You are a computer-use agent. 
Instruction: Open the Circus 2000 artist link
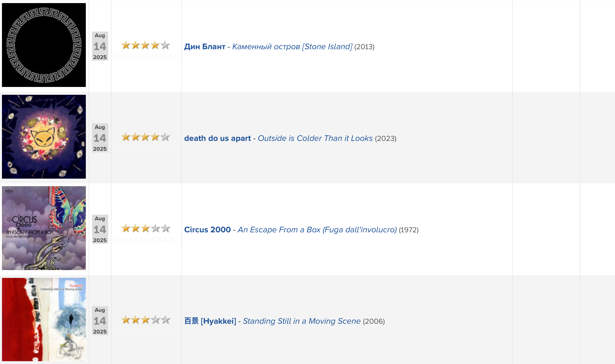point(207,230)
